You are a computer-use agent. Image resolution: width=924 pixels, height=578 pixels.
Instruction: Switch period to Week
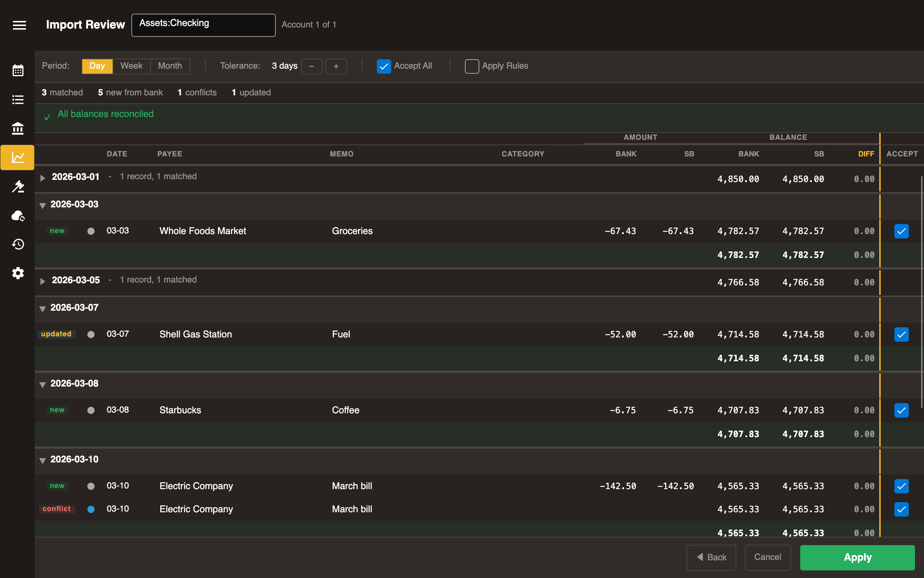pyautogui.click(x=131, y=66)
